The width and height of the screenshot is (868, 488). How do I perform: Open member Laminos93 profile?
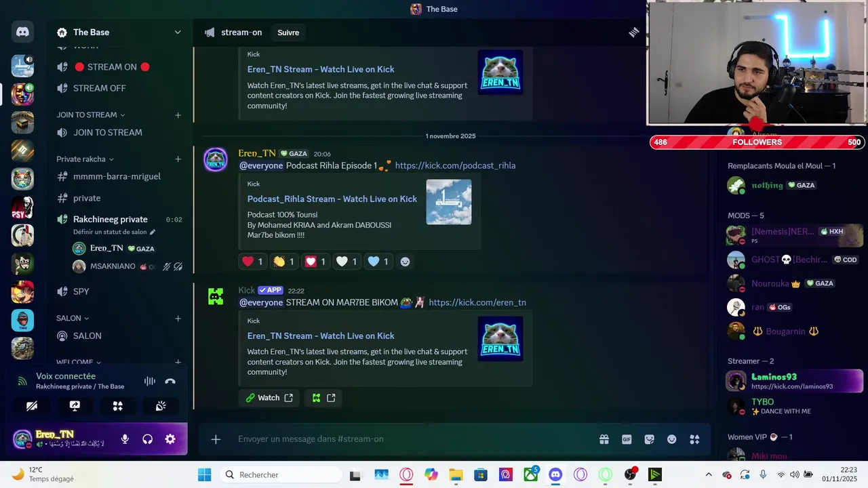[794, 381]
